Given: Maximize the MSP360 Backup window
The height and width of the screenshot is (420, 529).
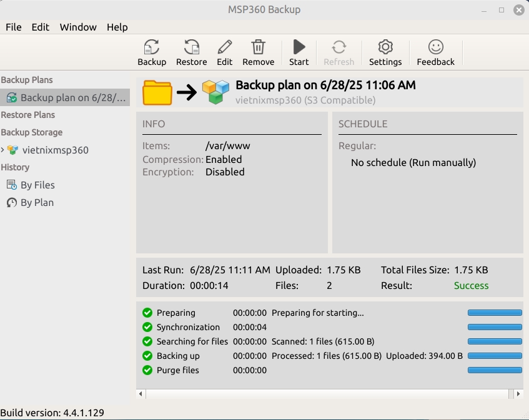Looking at the screenshot, I should coord(502,10).
